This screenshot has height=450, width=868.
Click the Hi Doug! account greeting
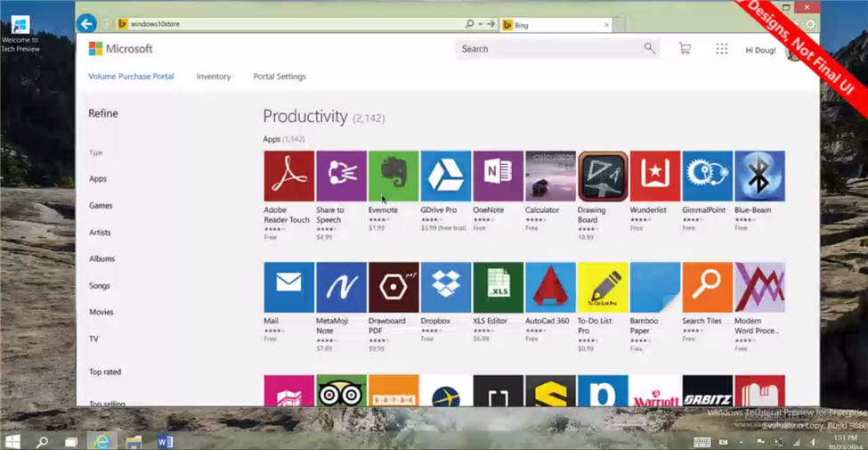click(x=760, y=51)
